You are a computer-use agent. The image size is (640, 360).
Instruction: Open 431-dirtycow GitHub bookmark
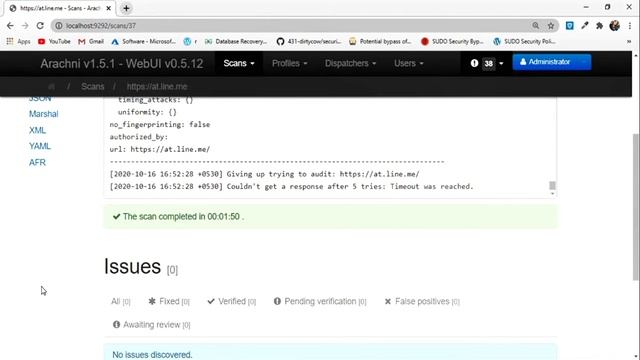[x=309, y=41]
